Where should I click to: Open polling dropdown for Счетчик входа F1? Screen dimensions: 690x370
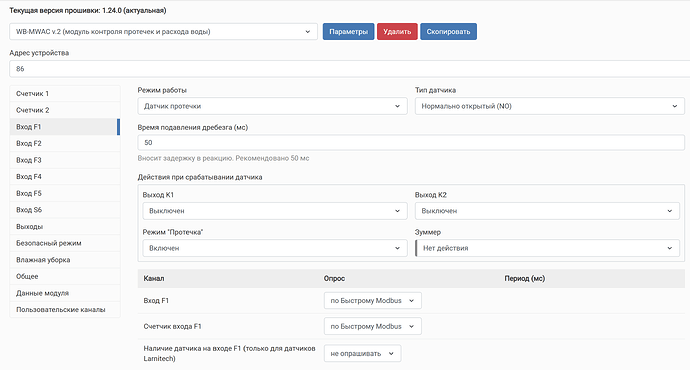click(x=373, y=326)
